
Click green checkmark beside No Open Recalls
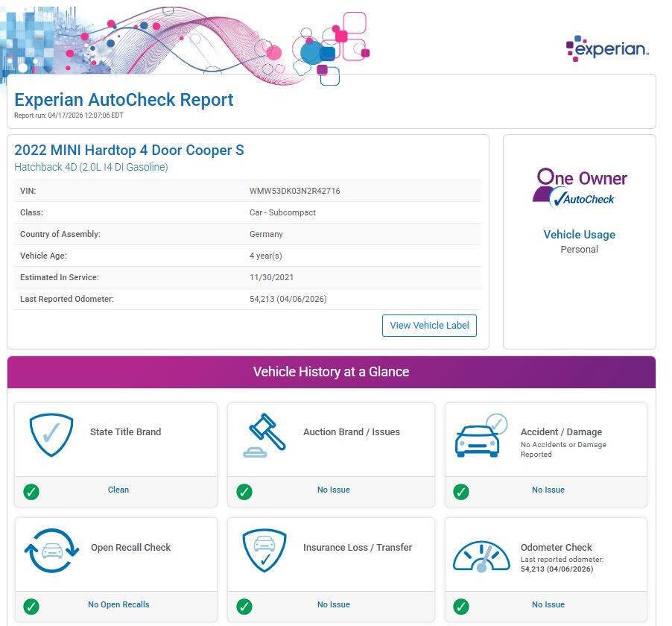pyautogui.click(x=31, y=606)
